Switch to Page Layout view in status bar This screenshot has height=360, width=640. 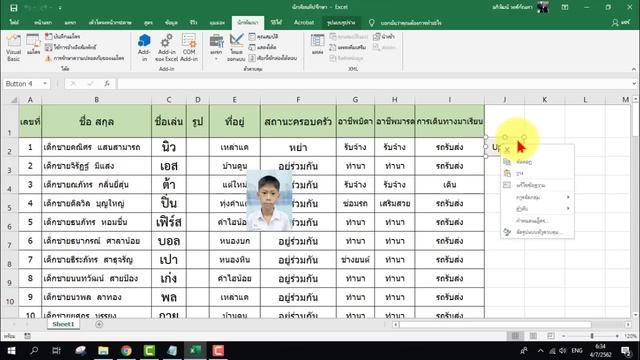pyautogui.click(x=533, y=336)
